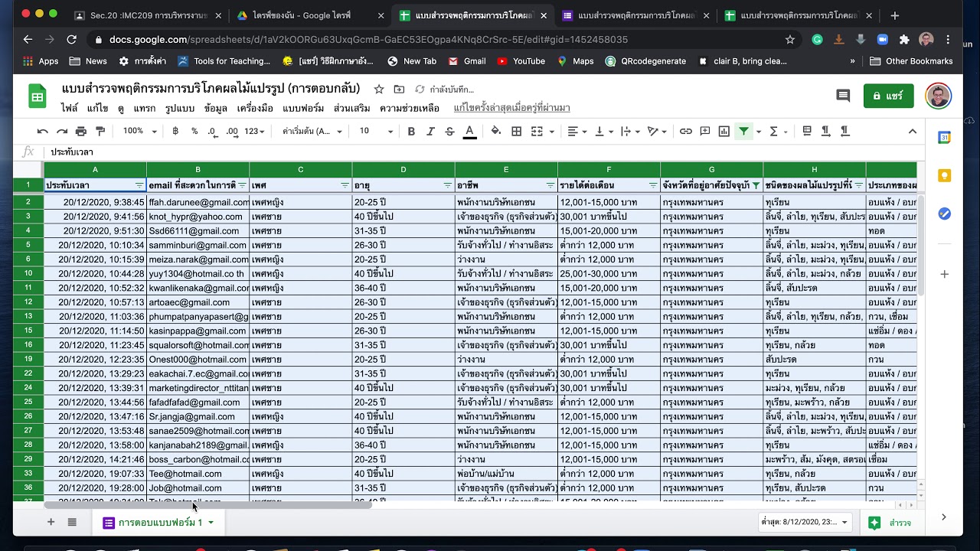The height and width of the screenshot is (551, 980).
Task: Collapse the toolbar with the up chevron
Action: point(913,132)
